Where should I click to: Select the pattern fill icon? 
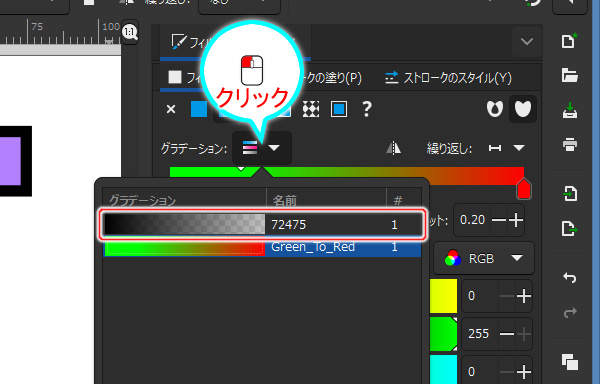pos(311,109)
